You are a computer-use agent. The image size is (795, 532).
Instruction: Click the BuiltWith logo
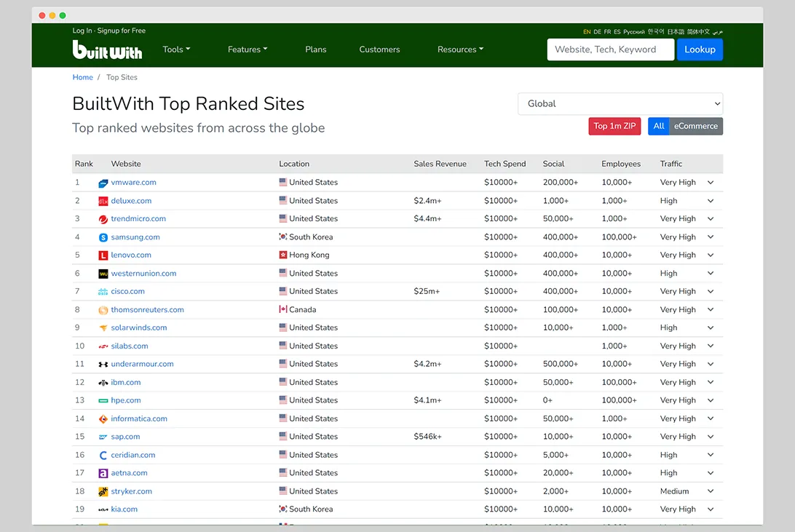click(107, 50)
